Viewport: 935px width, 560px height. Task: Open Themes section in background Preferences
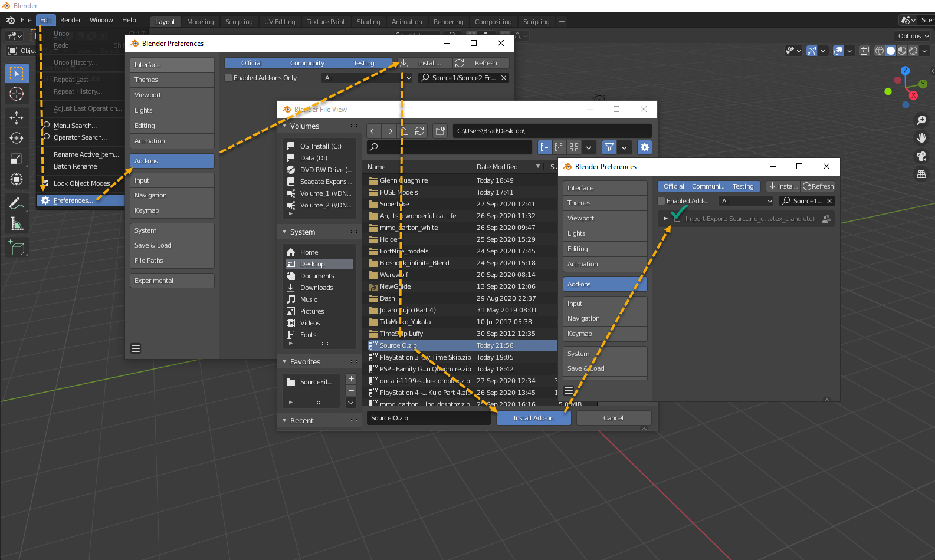click(x=172, y=80)
